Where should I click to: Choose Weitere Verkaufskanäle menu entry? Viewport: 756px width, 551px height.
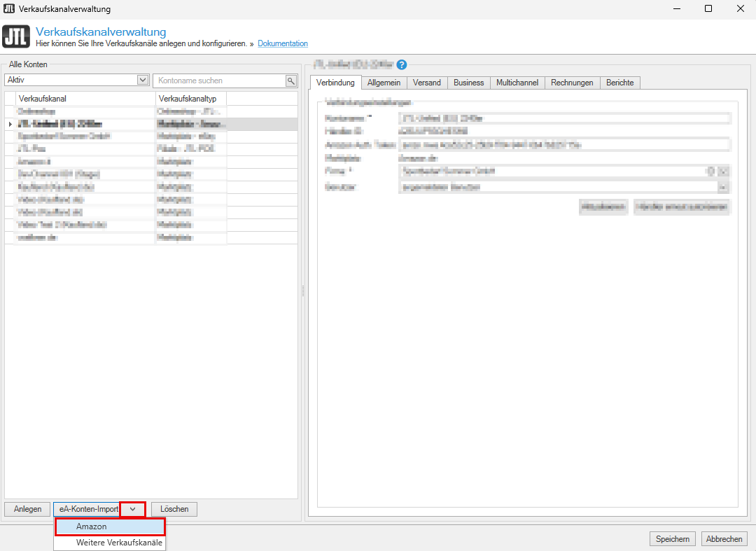(110, 543)
